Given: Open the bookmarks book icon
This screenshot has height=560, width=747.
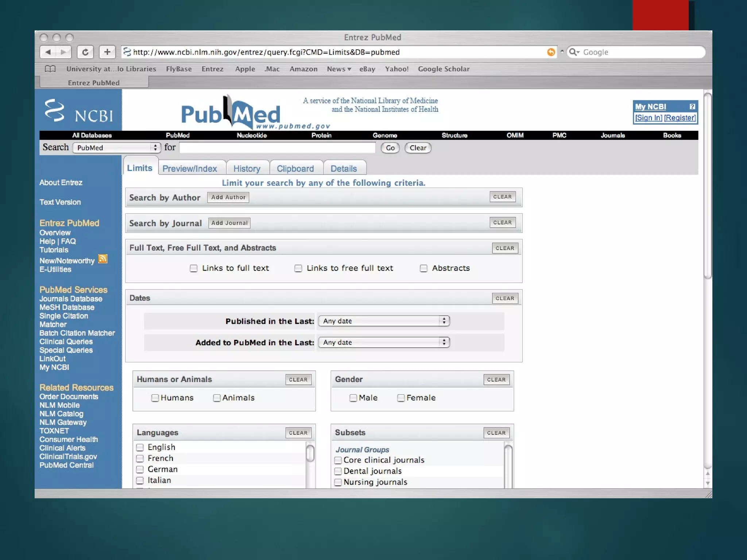Looking at the screenshot, I should 50,69.
